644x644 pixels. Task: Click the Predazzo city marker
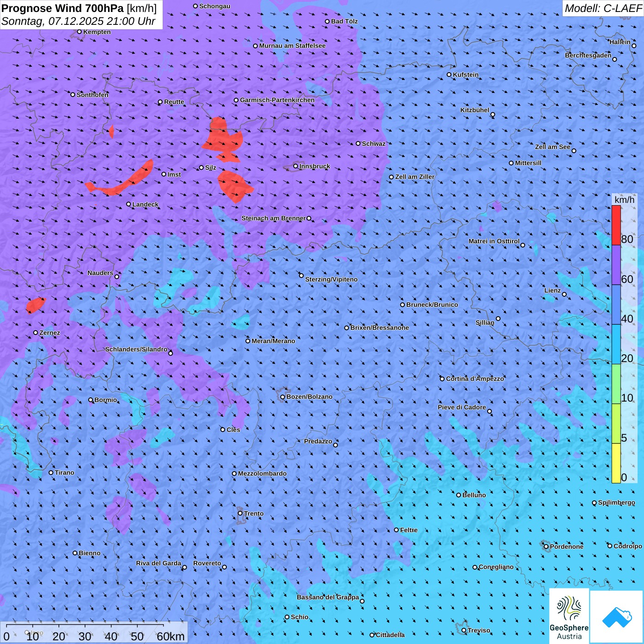pos(335,445)
